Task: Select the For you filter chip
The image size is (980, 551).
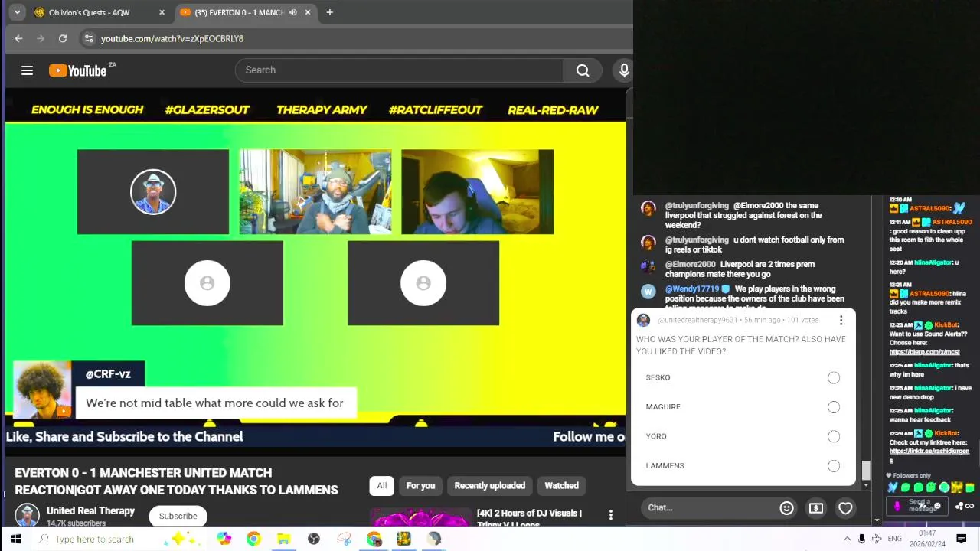Action: [420, 485]
